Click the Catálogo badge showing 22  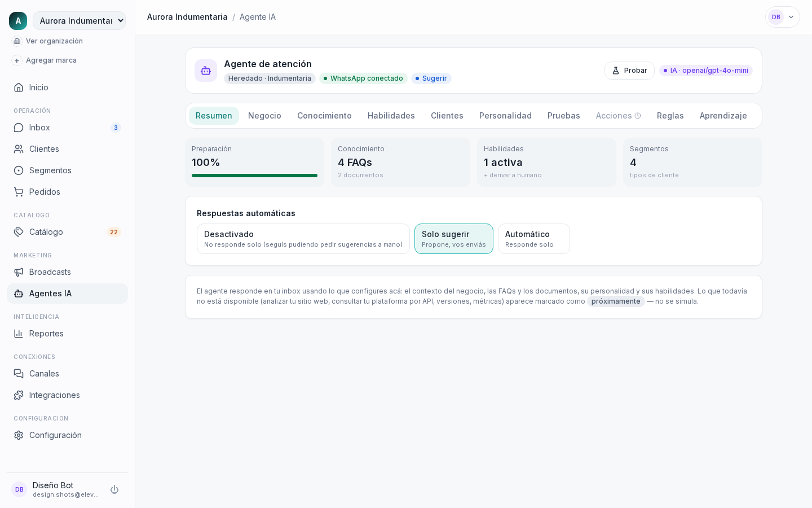click(x=114, y=232)
